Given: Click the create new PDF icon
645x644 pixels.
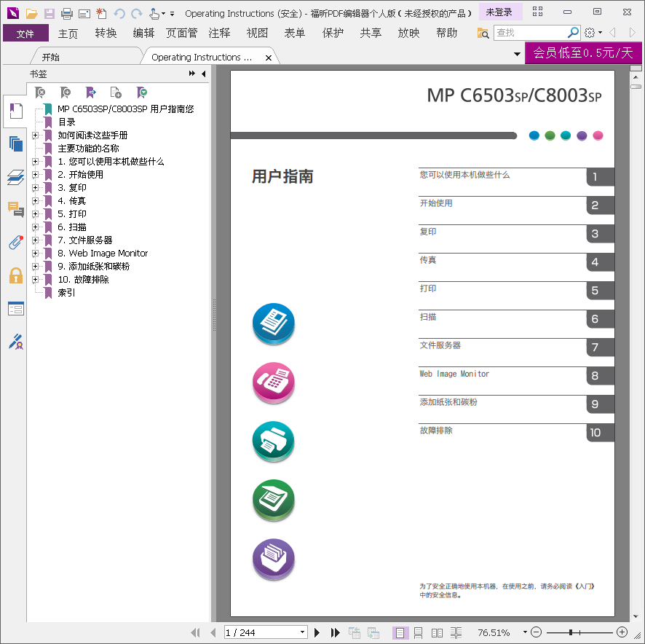Looking at the screenshot, I should click(101, 14).
